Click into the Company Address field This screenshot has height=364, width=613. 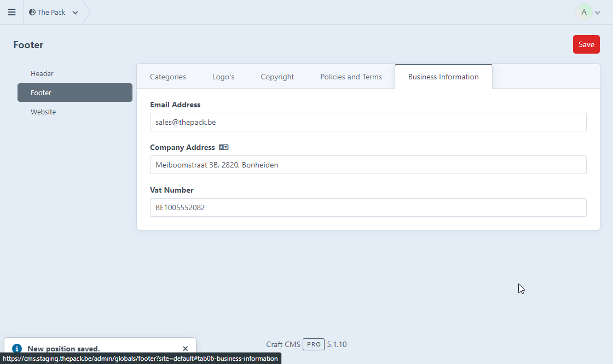pos(368,165)
